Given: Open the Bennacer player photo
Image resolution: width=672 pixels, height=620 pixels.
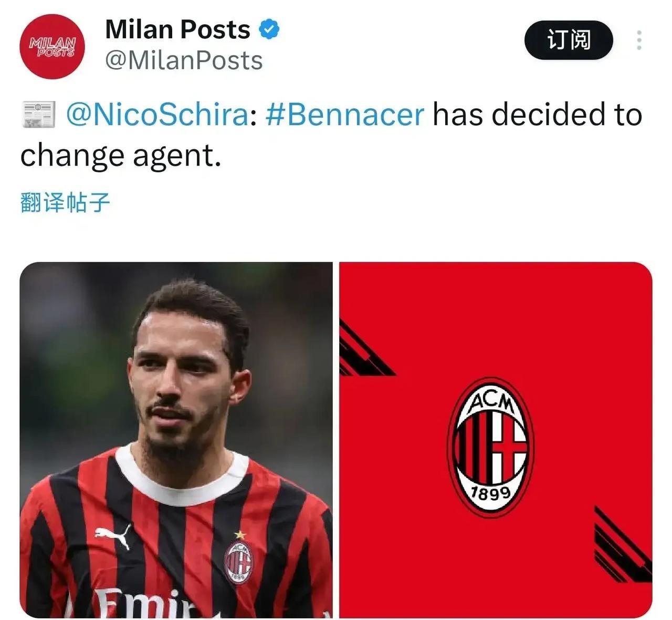Looking at the screenshot, I should 176,440.
